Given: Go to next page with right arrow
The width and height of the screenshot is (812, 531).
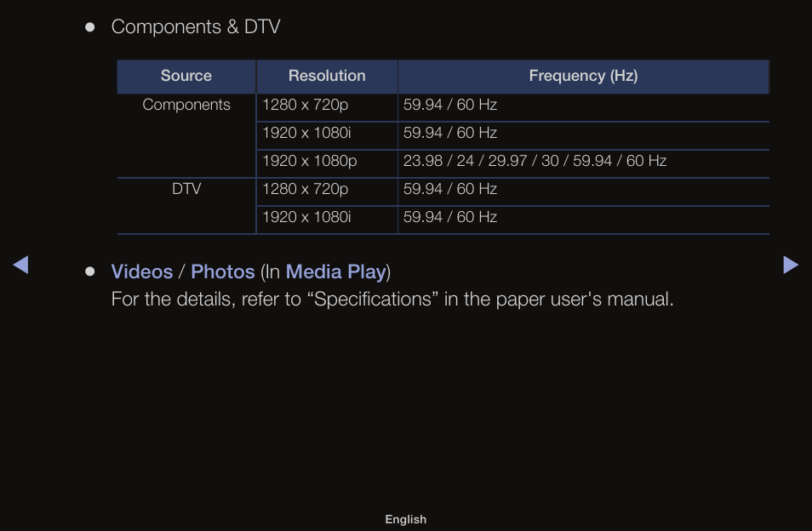Looking at the screenshot, I should (791, 265).
